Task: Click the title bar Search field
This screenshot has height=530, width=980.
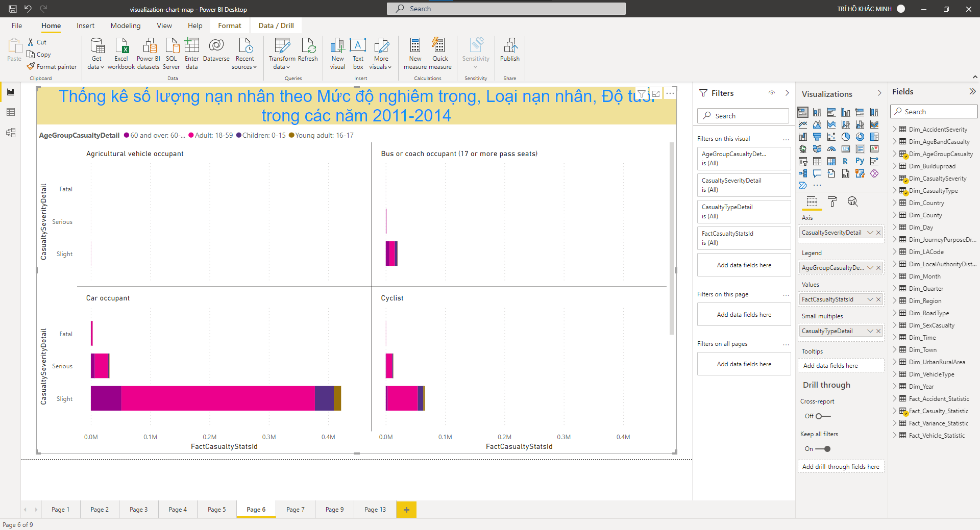Action: (x=506, y=9)
